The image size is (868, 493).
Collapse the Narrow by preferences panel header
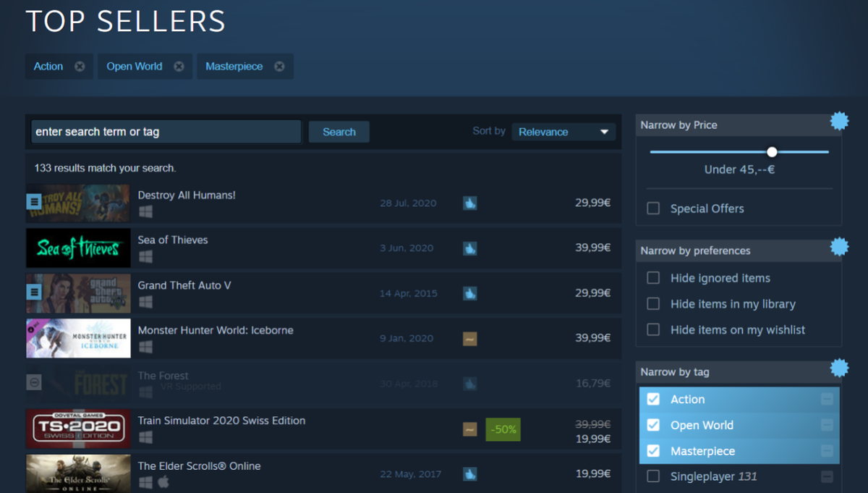(x=738, y=251)
